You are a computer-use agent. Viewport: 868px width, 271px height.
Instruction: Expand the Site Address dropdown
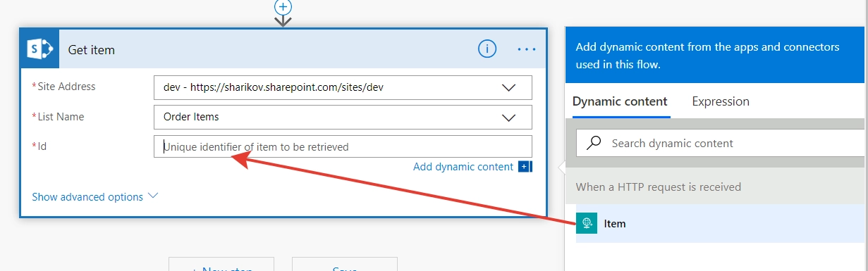click(x=508, y=88)
